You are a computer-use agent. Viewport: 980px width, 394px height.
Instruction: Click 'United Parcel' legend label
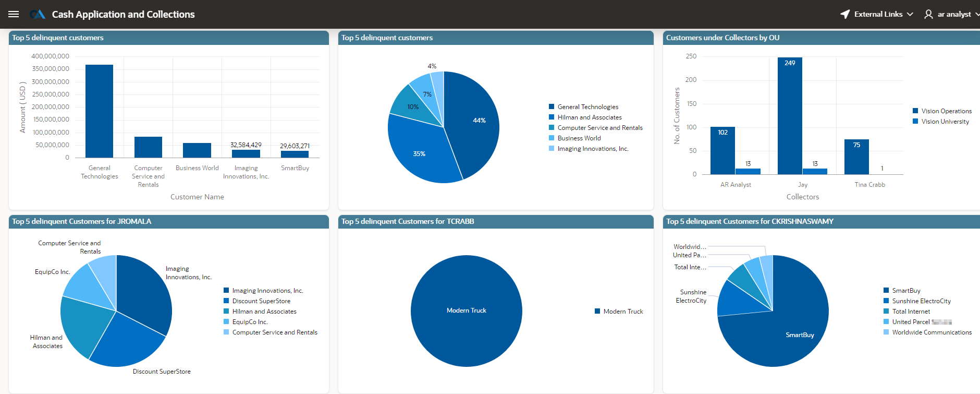(911, 321)
